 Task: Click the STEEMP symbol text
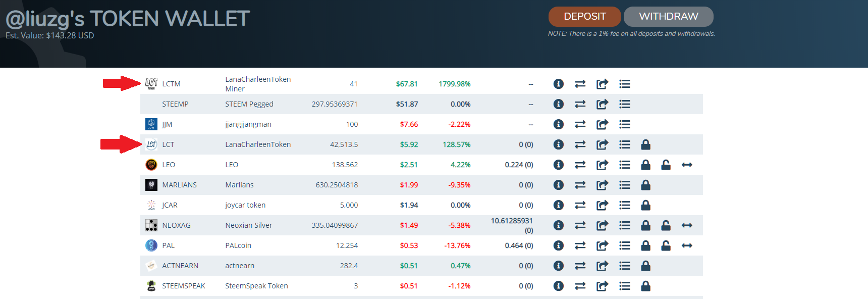(x=175, y=104)
